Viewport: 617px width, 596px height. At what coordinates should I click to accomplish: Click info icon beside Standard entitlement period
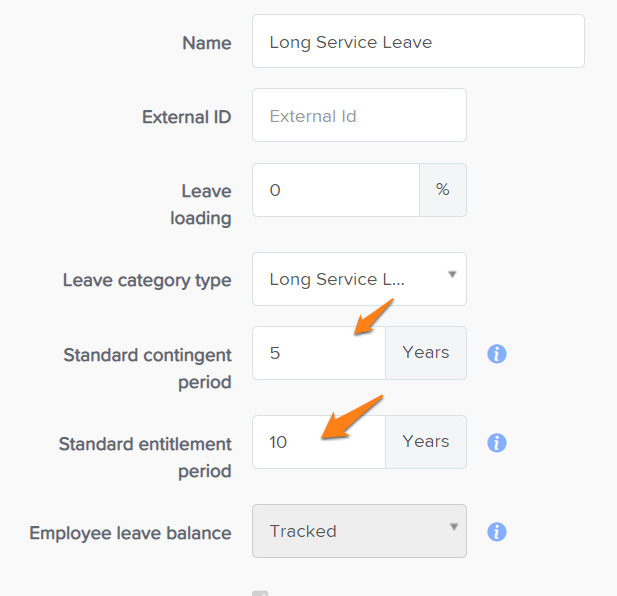497,443
